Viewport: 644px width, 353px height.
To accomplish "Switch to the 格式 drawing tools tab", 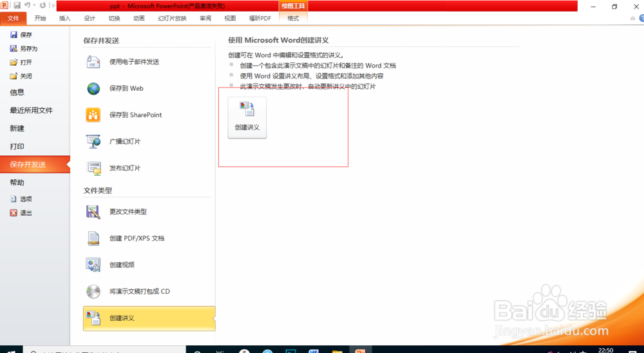I will [x=293, y=18].
